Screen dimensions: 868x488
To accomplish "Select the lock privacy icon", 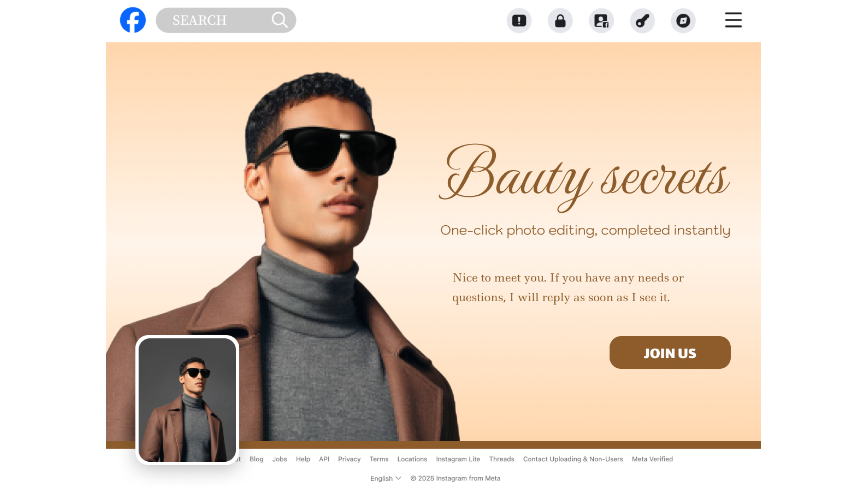I will (560, 21).
